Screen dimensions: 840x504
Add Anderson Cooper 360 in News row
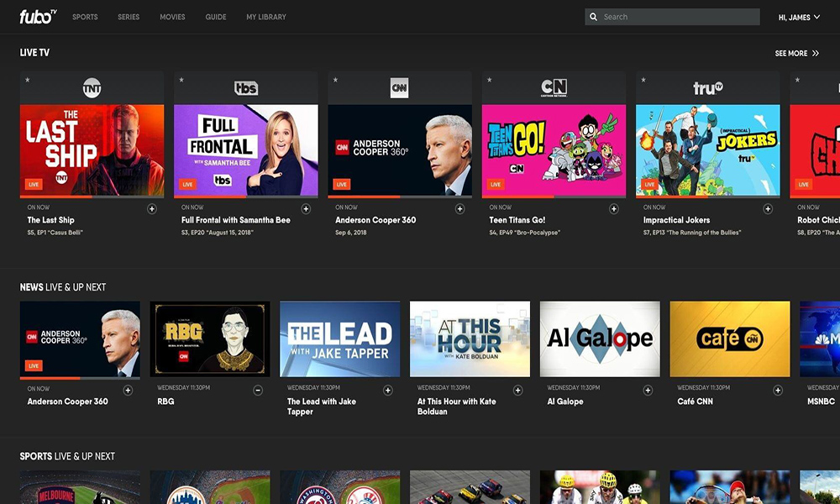pos(128,391)
